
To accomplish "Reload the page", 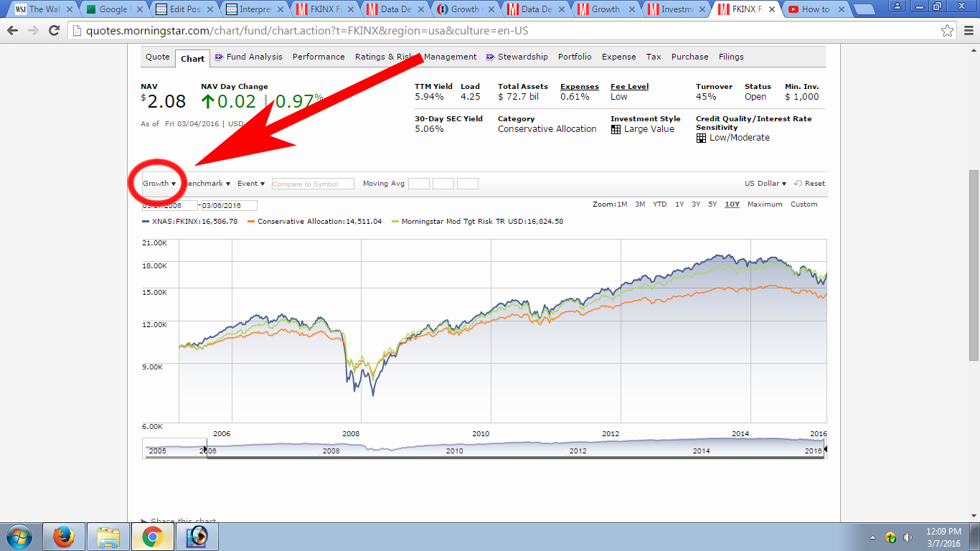I will tap(54, 31).
